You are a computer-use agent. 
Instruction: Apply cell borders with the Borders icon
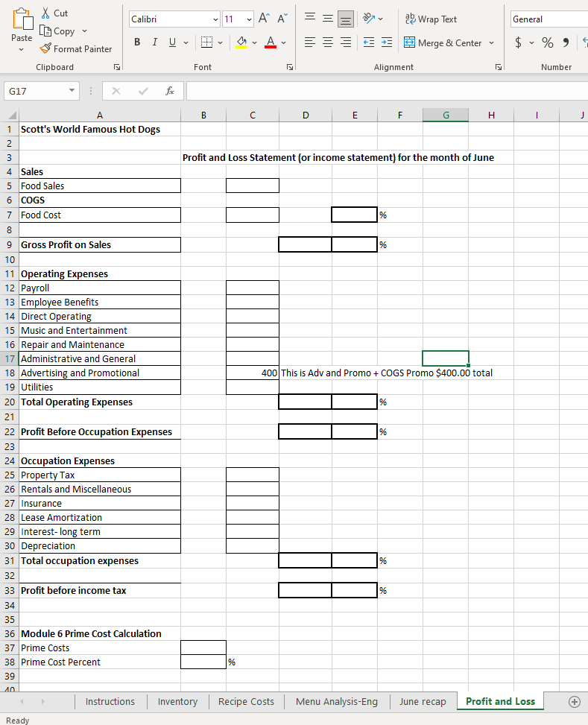click(x=206, y=42)
